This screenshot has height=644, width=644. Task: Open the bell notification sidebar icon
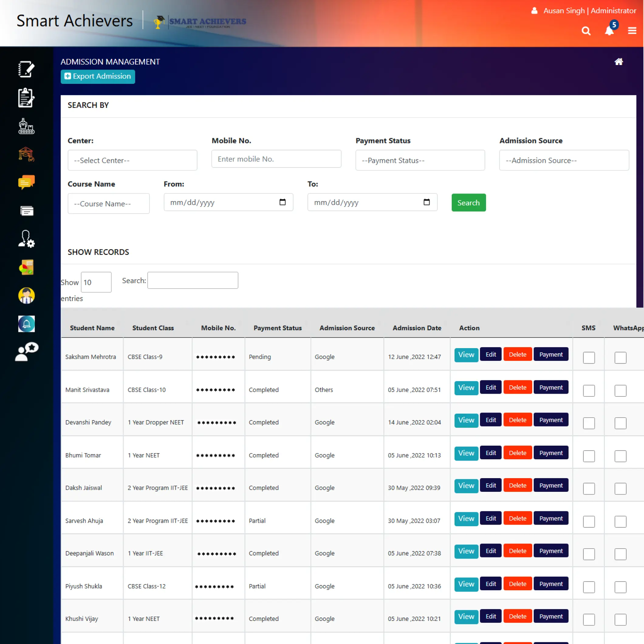point(26,323)
